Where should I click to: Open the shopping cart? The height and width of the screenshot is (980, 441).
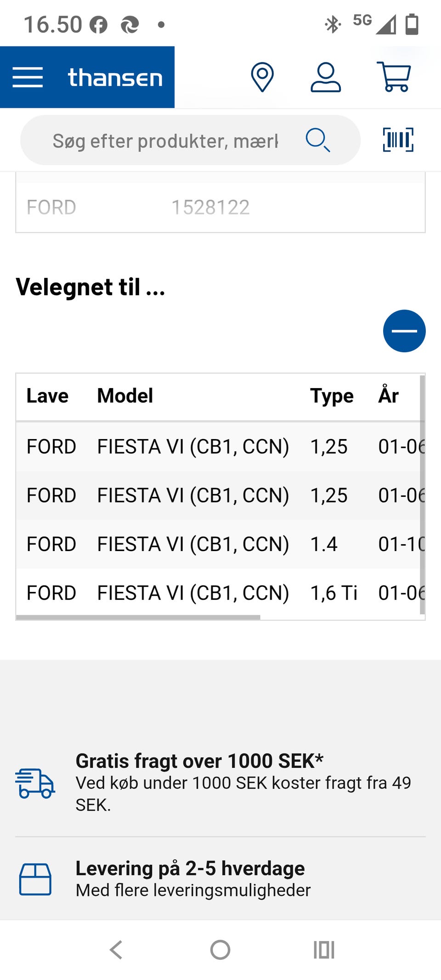tap(394, 77)
